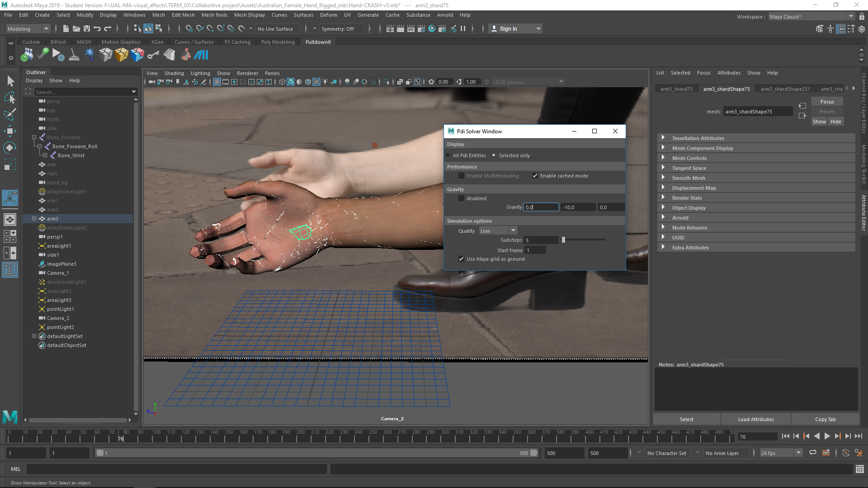868x488 pixels.
Task: Select the Paint Selection tool in toolbox
Action: [10, 114]
